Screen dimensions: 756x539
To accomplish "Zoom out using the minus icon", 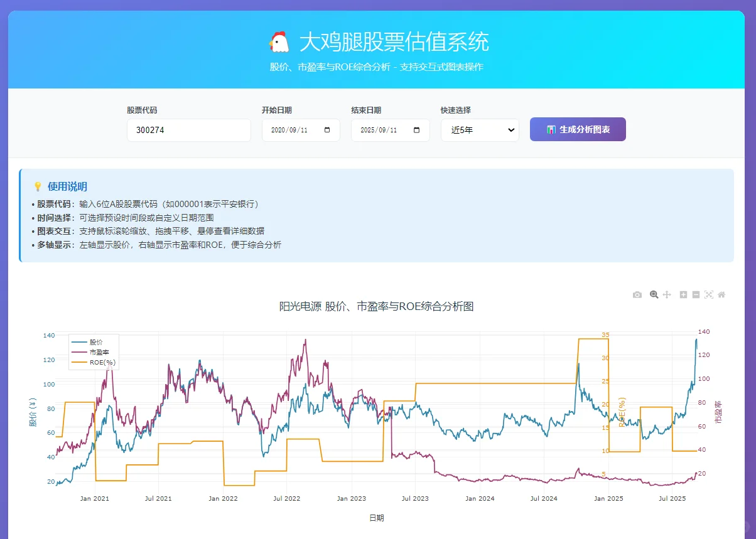I will 696,294.
